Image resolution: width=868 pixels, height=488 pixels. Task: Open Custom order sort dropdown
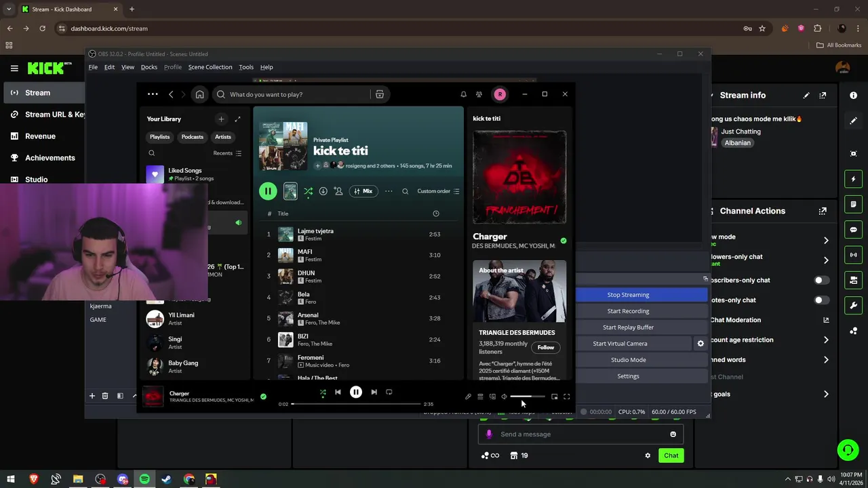point(438,191)
